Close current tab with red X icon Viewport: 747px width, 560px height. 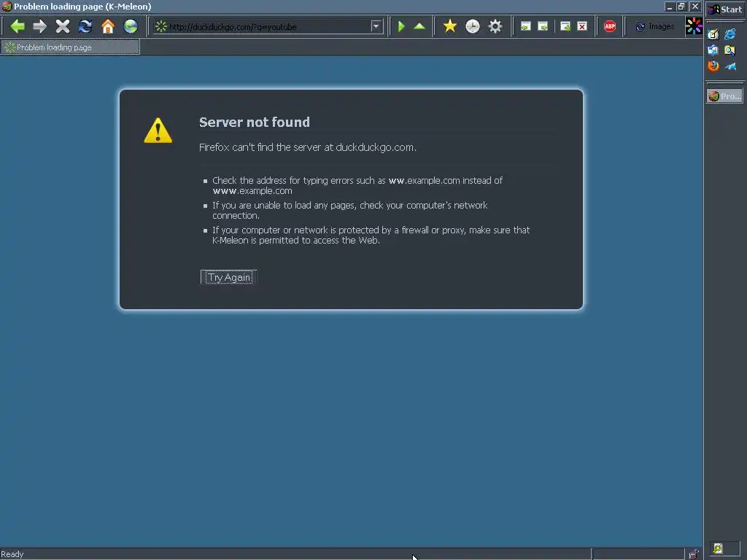(582, 26)
